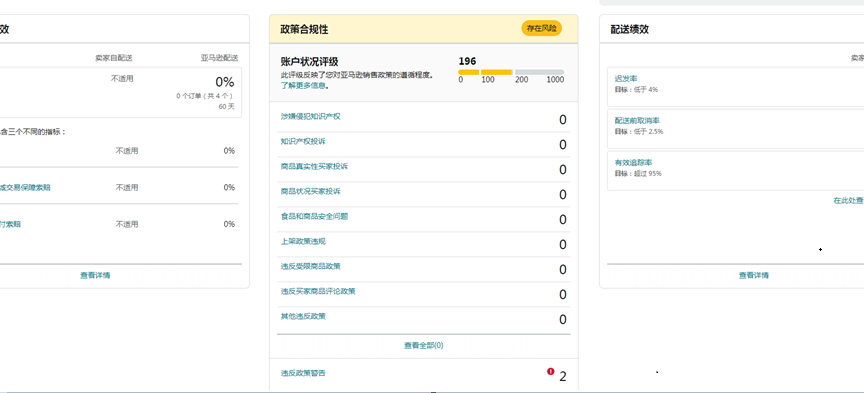
Task: Open the 有效追踪率 link
Action: [634, 163]
